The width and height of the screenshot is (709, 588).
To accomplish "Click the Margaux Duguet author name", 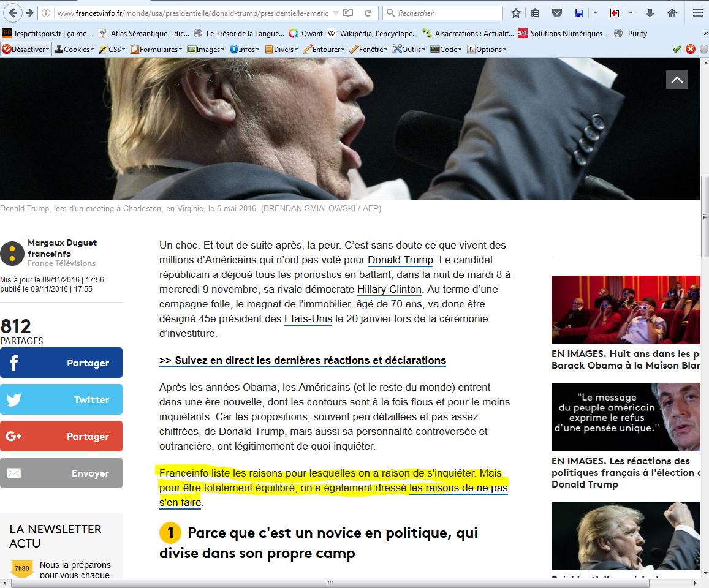I will click(63, 243).
